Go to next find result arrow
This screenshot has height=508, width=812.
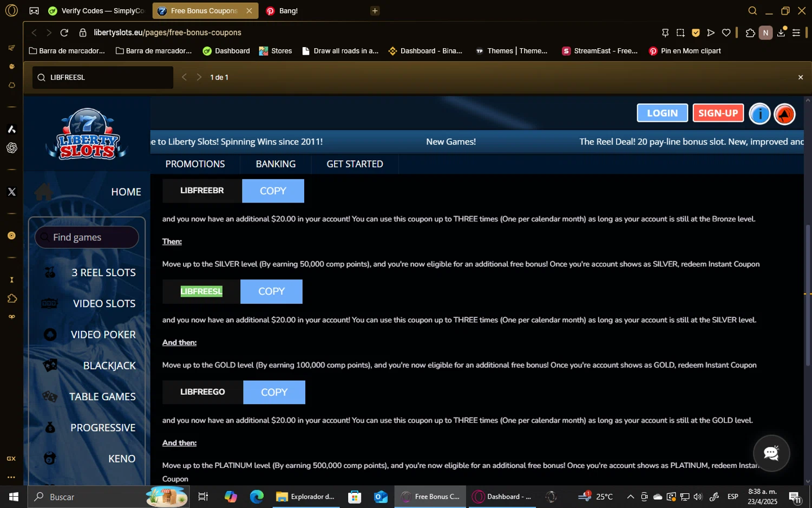pos(199,77)
